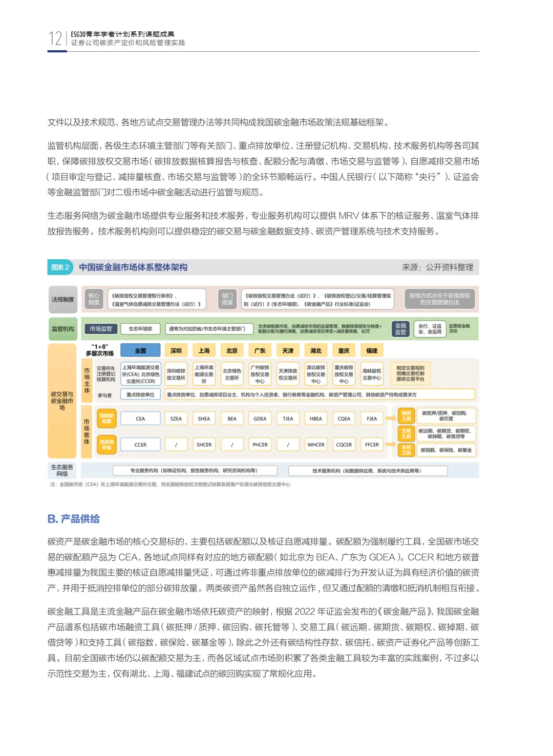This screenshot has height=756, width=553.
Task: Click the CQEA box
Action: [x=344, y=418]
